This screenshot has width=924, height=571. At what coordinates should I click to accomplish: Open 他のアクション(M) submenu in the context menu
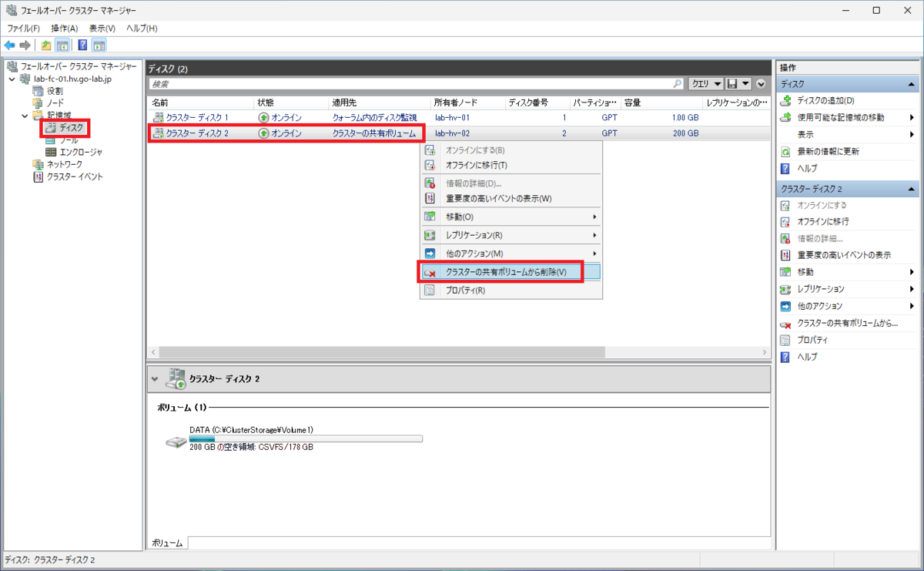point(511,254)
